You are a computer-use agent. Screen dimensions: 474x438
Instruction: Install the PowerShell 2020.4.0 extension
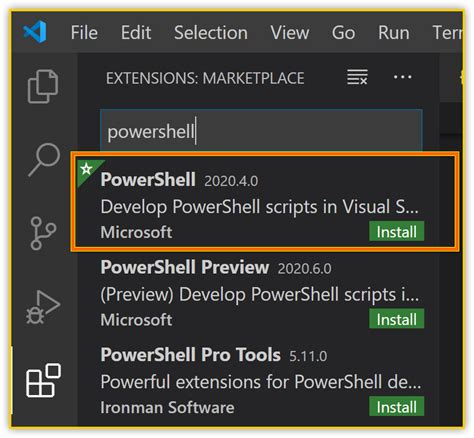[x=396, y=231]
